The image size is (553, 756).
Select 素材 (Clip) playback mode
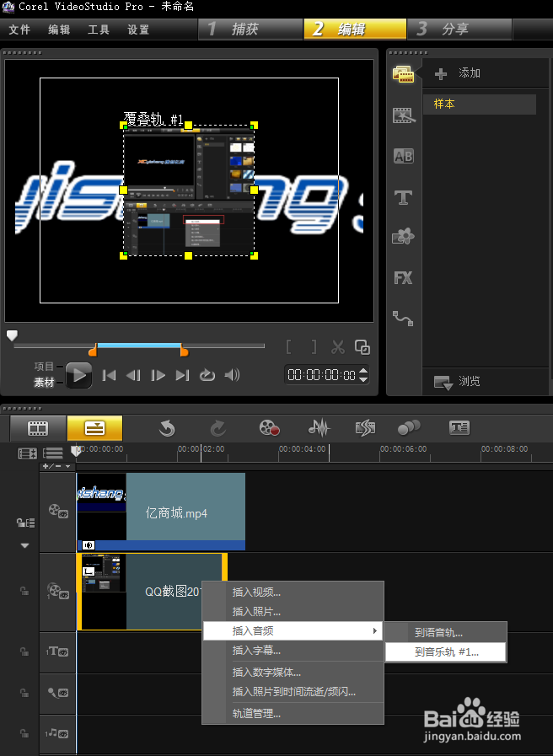[44, 383]
